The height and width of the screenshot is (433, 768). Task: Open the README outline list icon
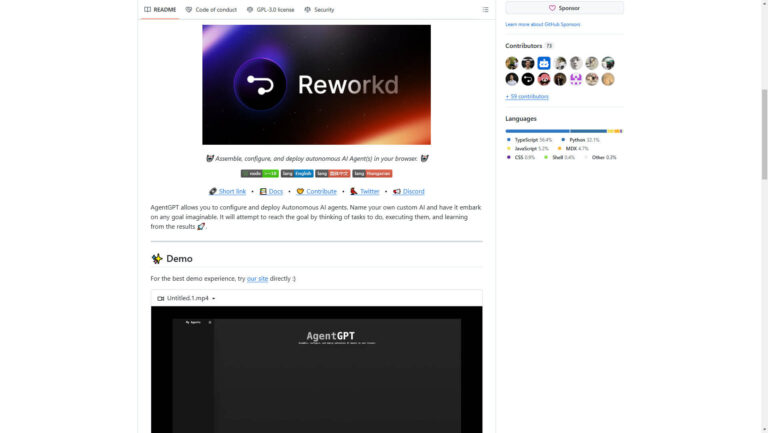485,9
